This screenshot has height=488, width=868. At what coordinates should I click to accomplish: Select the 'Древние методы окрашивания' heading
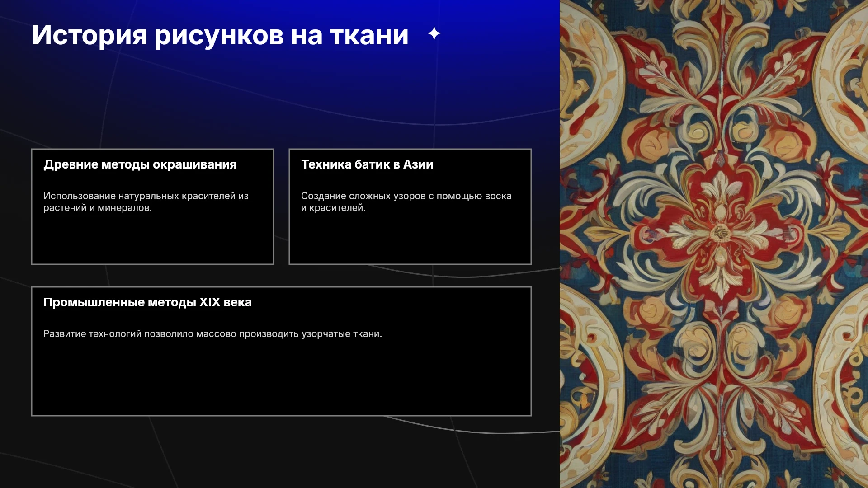pos(140,164)
